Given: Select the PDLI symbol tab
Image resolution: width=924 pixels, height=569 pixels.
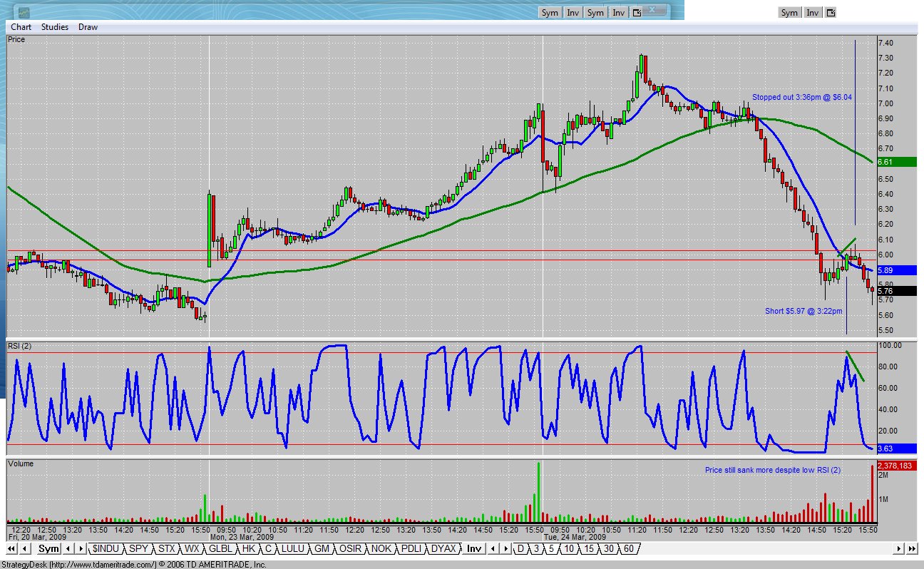Looking at the screenshot, I should (411, 548).
